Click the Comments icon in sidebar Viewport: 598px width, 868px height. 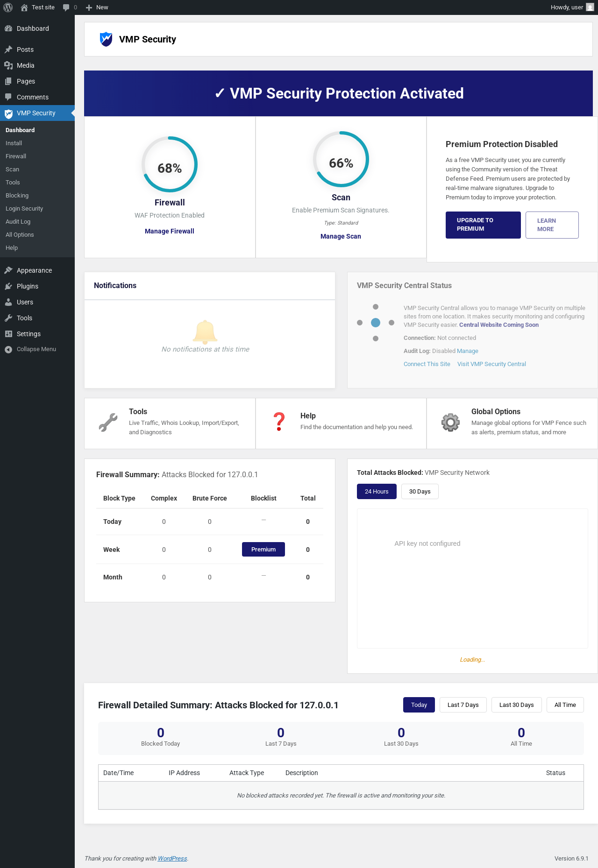point(8,97)
